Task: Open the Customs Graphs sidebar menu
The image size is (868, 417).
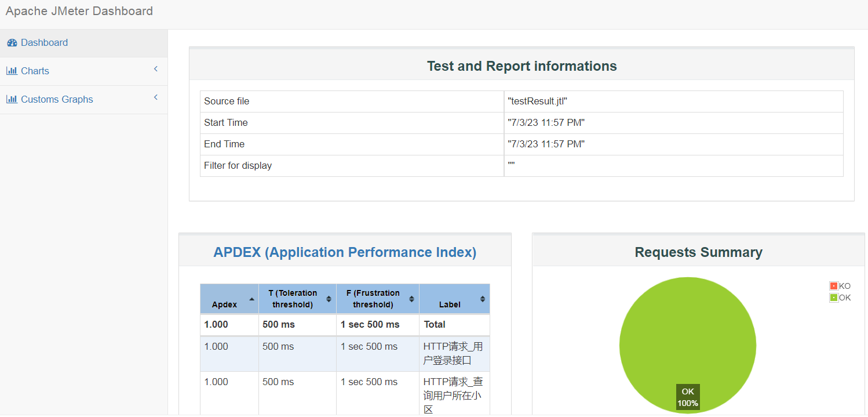Action: coord(57,99)
